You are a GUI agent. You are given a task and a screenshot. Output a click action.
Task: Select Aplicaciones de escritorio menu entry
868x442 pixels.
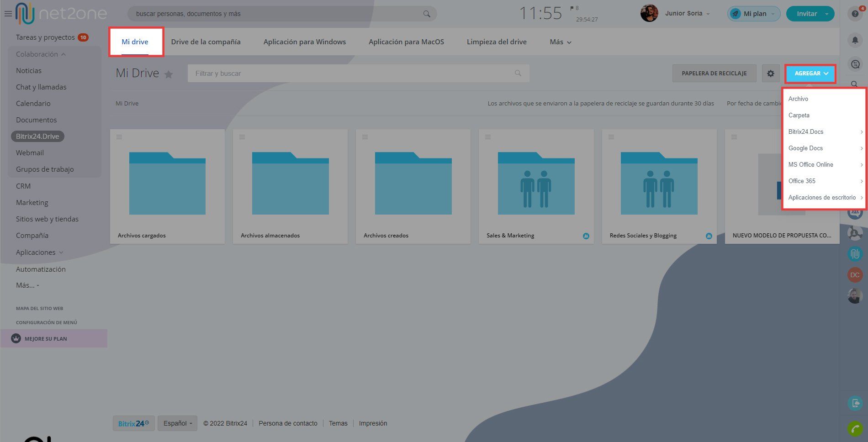point(824,197)
